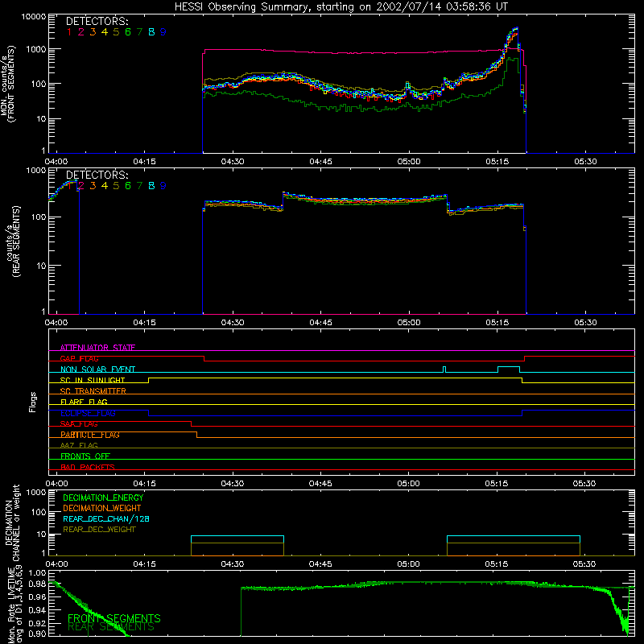Click detector '6' legend in rear segments plot
Image resolution: width=644 pixels, height=644 pixels.
[x=128, y=186]
